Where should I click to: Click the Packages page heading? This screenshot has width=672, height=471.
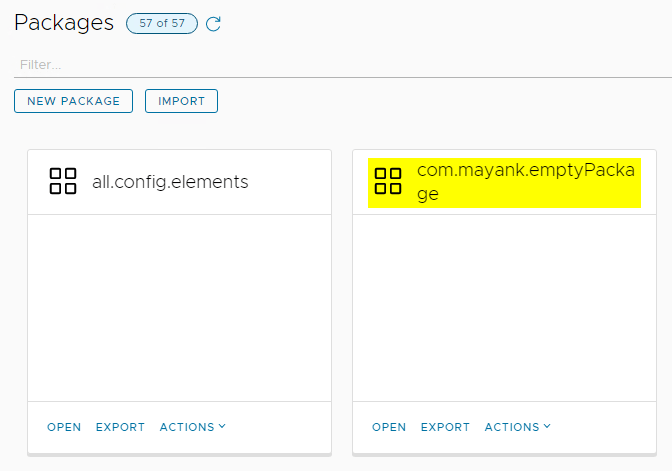(64, 23)
